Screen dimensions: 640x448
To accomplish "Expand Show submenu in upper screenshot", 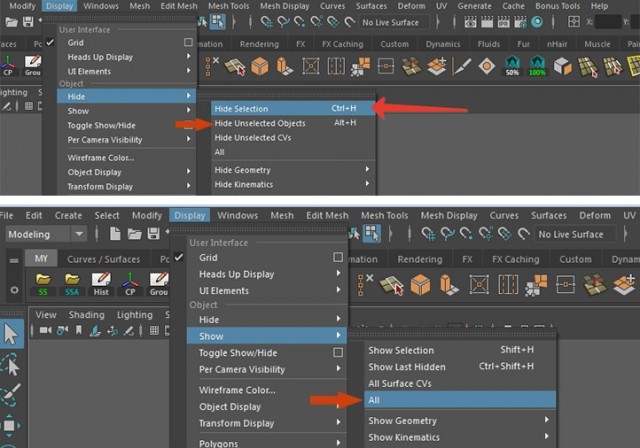I will [127, 111].
